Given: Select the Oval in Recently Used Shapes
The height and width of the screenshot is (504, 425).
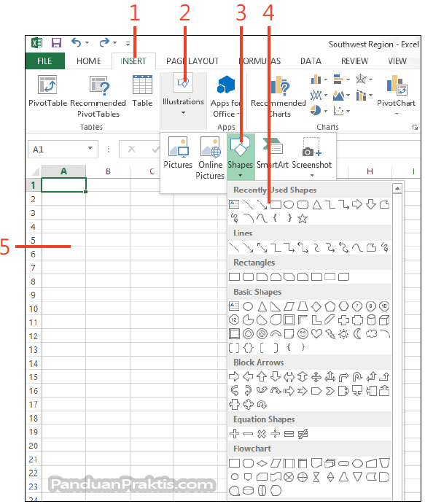Looking at the screenshot, I should 289,204.
